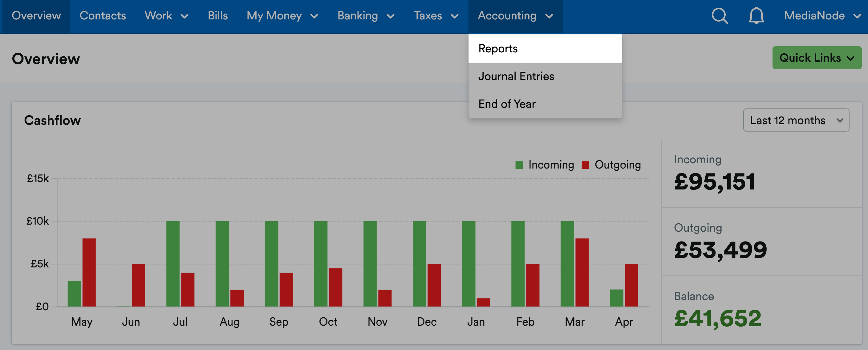Switch to Overview navigation tab
This screenshot has width=868, height=350.
(x=36, y=16)
